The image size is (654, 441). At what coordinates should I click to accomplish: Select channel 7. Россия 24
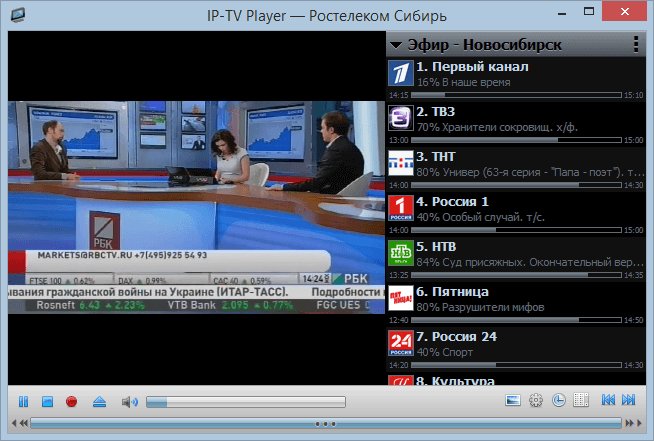pyautogui.click(x=516, y=349)
